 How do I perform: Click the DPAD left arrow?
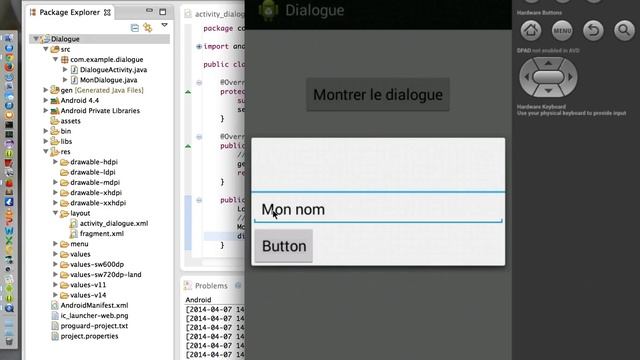(x=526, y=77)
